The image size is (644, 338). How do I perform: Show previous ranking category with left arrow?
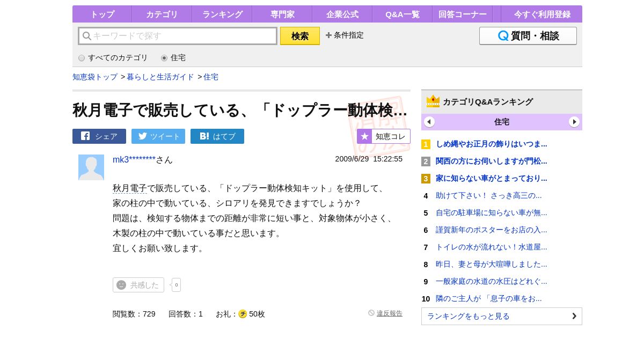pyautogui.click(x=429, y=122)
